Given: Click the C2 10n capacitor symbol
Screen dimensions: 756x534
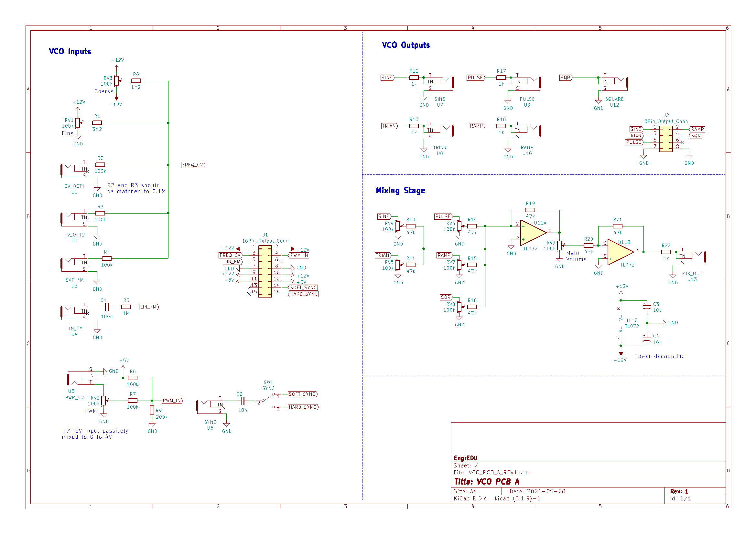Looking at the screenshot, I should point(243,401).
